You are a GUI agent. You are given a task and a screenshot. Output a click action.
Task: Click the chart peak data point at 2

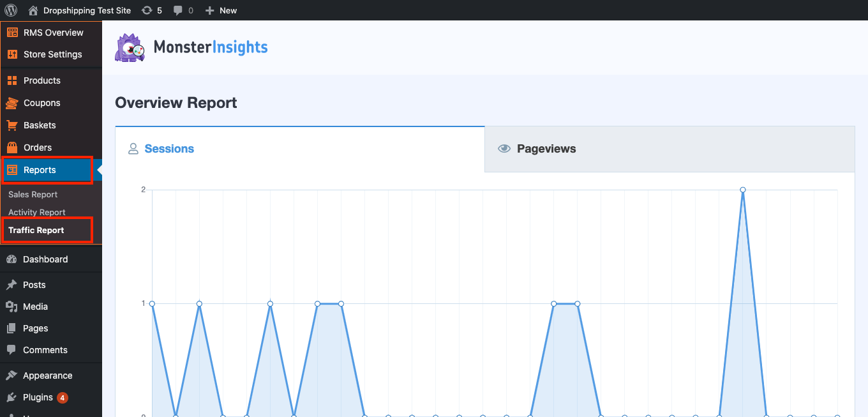(x=743, y=190)
